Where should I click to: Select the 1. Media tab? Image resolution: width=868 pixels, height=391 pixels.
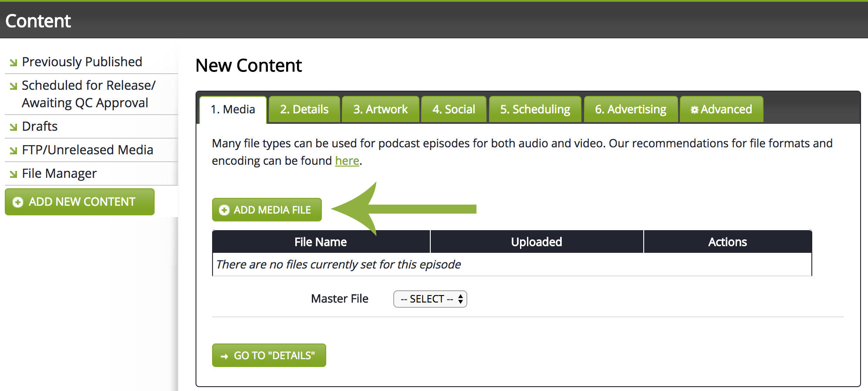pos(233,109)
